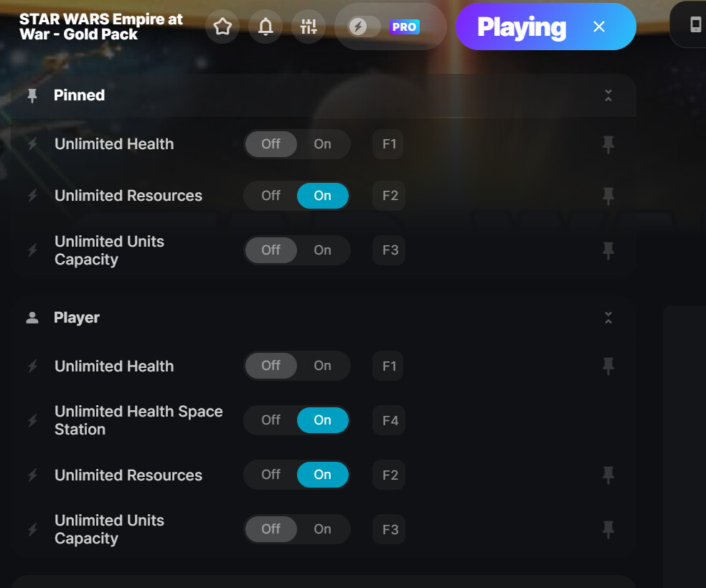This screenshot has height=588, width=706.
Task: Open the sliders settings icon
Action: click(309, 27)
